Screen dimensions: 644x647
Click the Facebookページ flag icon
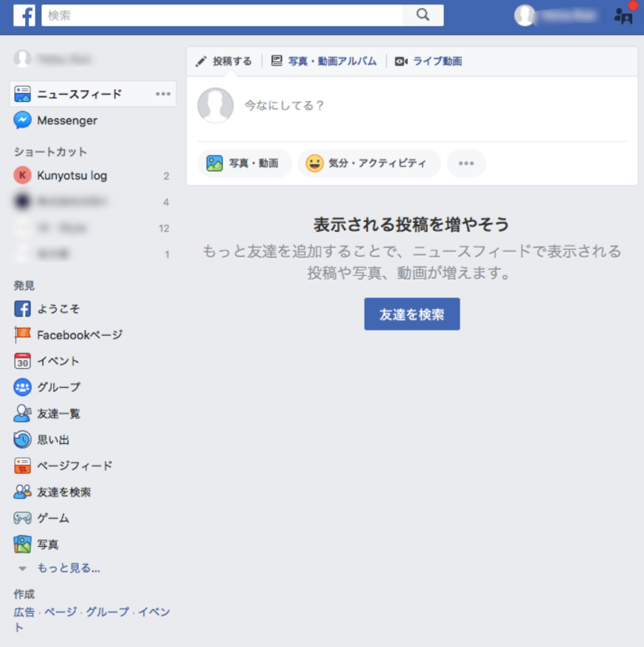click(22, 335)
